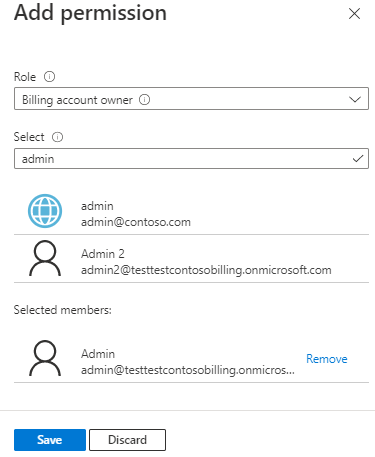Close the Add permission panel
Viewport: 375px width, 457px height.
point(354,14)
